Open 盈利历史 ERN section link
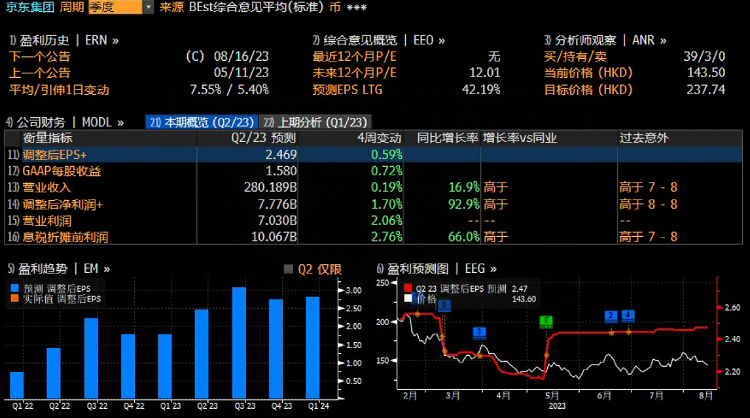Screen dimensions: 750x418 [64, 40]
